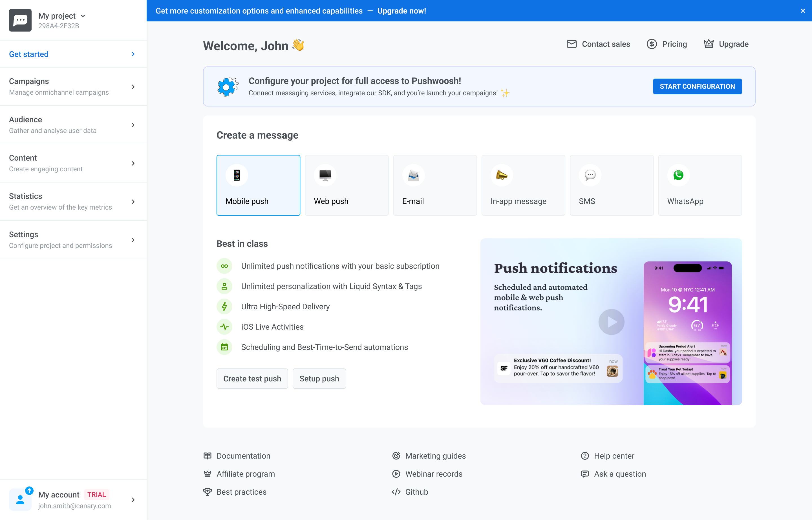The width and height of the screenshot is (812, 520).
Task: Click the Pricing dollar icon
Action: (x=652, y=44)
